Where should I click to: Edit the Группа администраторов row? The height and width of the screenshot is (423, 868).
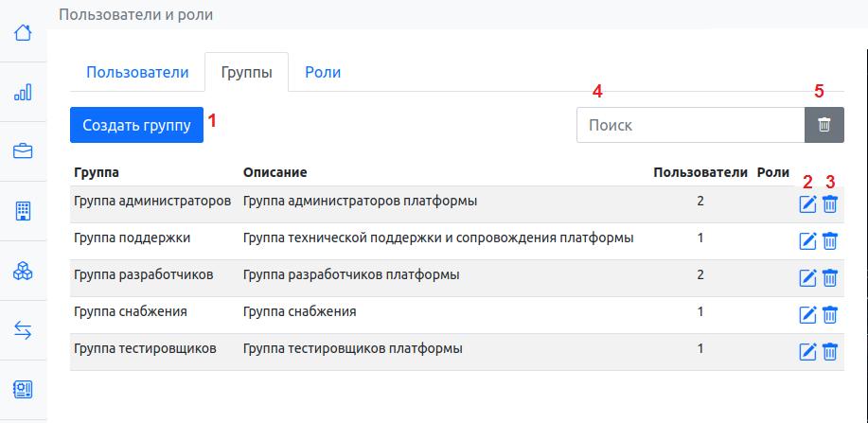[808, 204]
